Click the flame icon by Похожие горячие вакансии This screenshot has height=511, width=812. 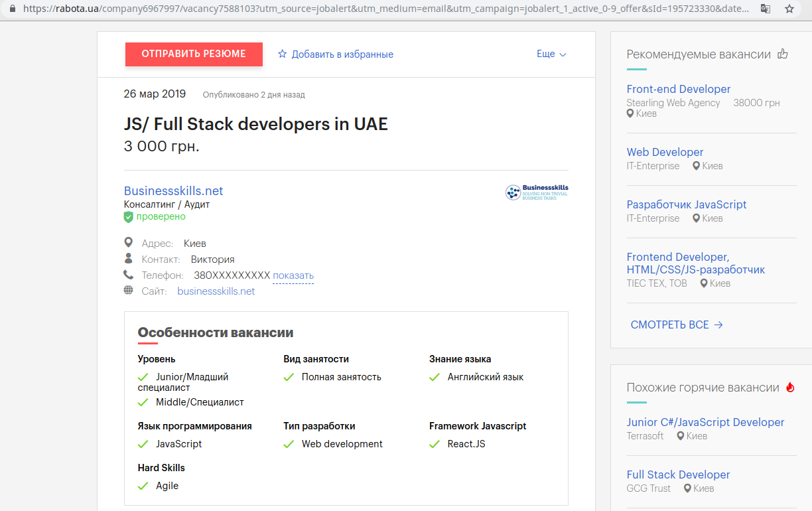pos(789,388)
